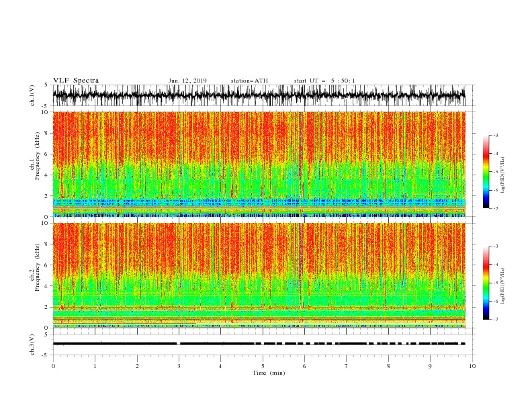
Task: Click the ch.1 spectrogram plot
Action: [x=259, y=164]
